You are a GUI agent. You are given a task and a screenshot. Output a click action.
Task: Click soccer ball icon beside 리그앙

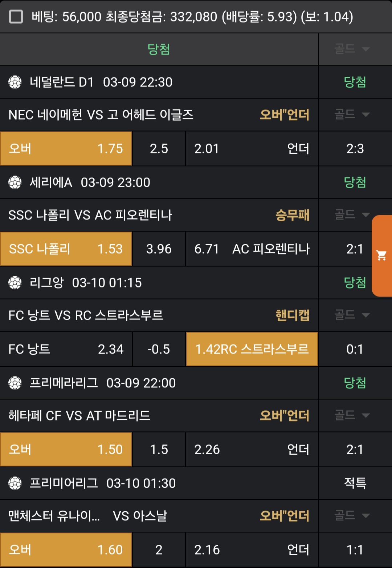15,283
